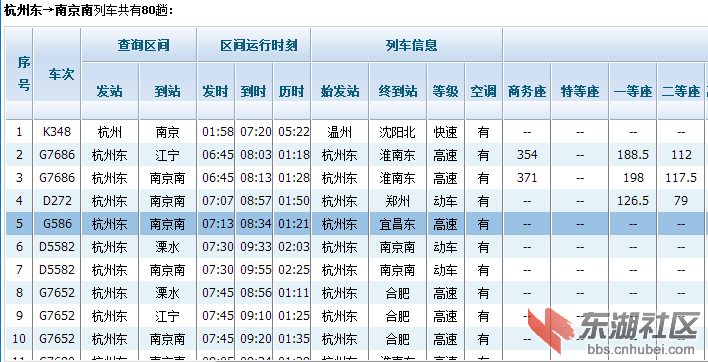This screenshot has width=708, height=362.
Task: Click duration 02:25 cell
Action: (293, 270)
